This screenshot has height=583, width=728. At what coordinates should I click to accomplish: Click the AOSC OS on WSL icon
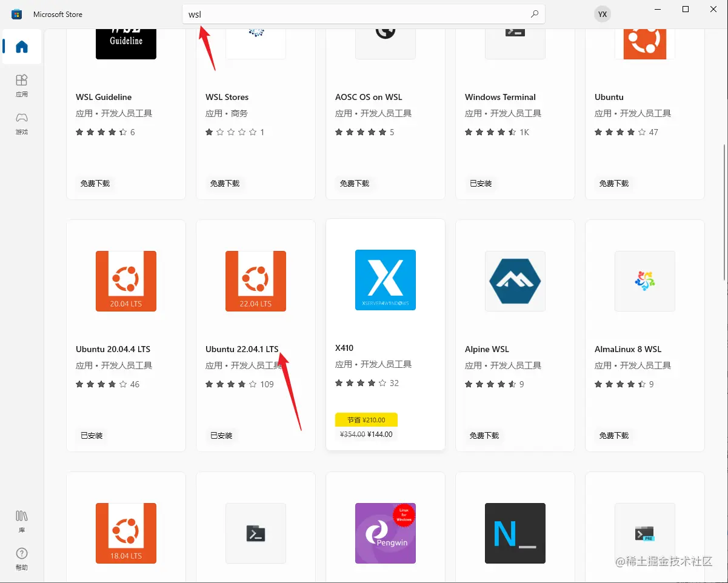(x=386, y=44)
